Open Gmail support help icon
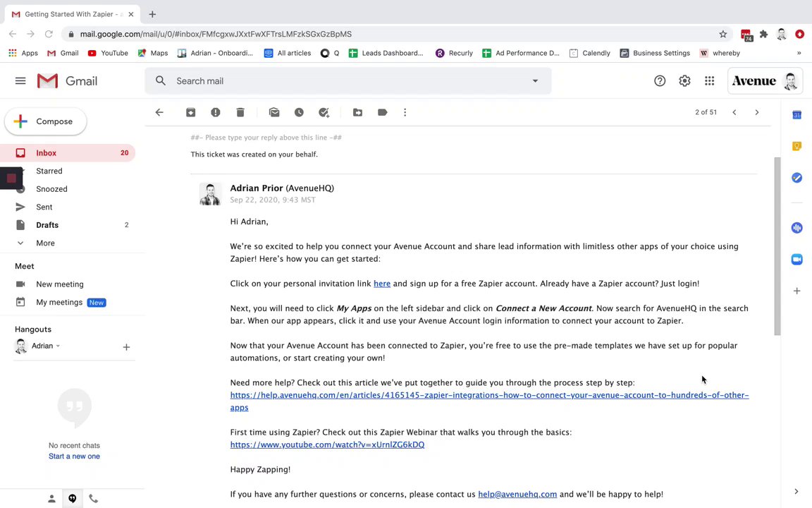The height and width of the screenshot is (508, 812). pyautogui.click(x=659, y=81)
